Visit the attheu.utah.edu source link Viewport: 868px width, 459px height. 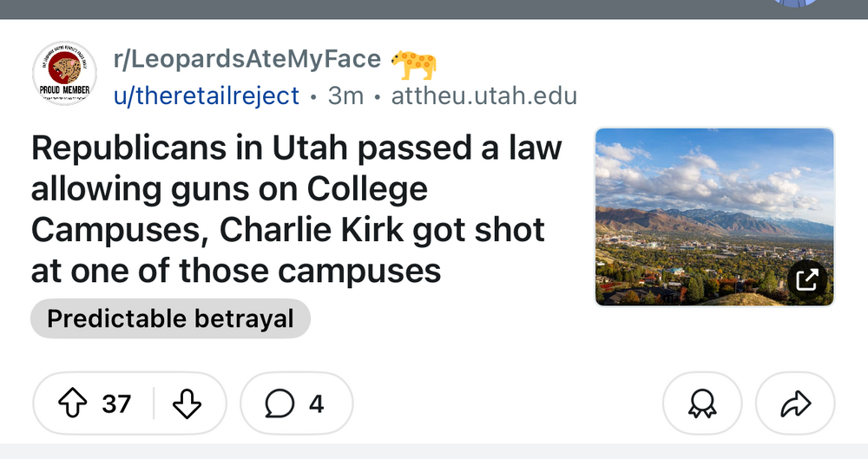coord(483,95)
